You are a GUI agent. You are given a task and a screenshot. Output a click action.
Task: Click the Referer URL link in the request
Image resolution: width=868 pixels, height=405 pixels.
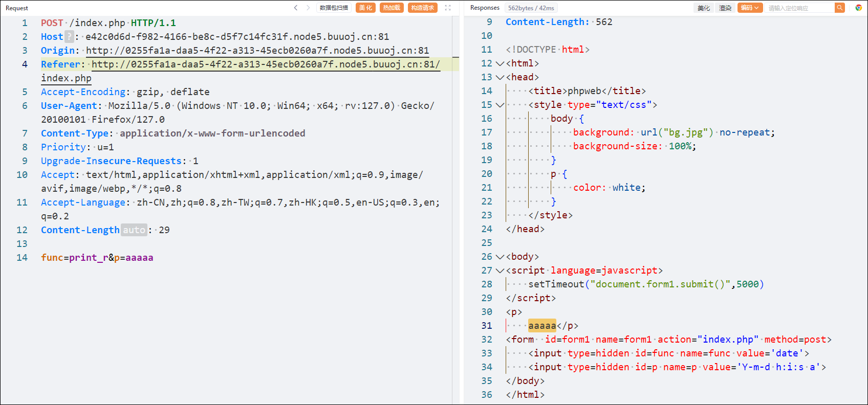point(266,64)
